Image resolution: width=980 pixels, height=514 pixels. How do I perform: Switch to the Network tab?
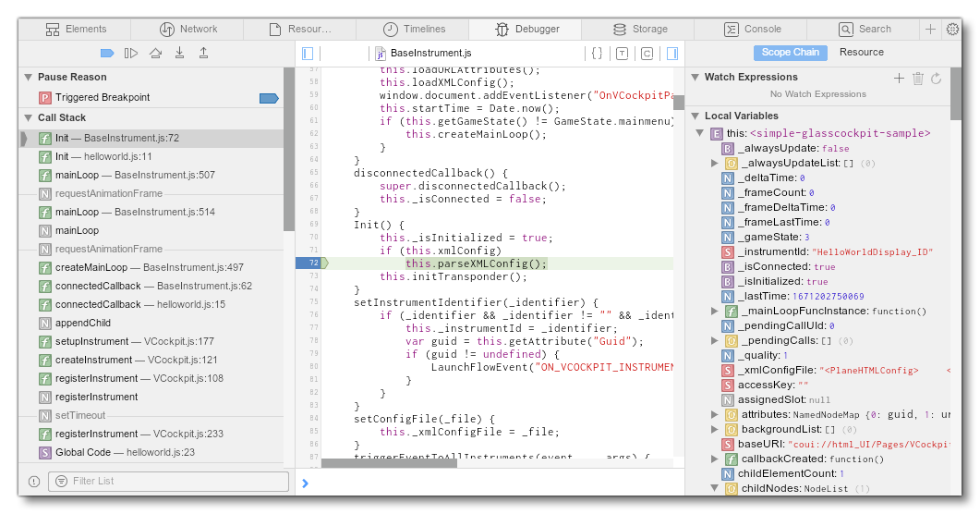[188, 29]
